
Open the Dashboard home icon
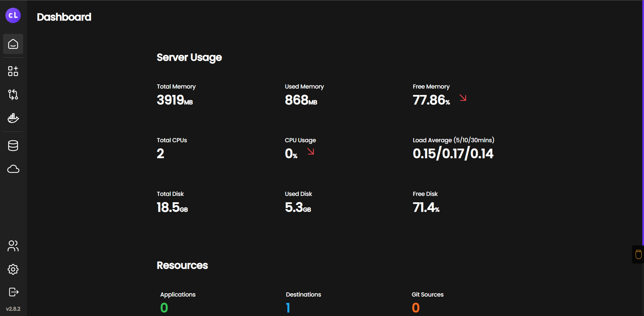click(13, 44)
